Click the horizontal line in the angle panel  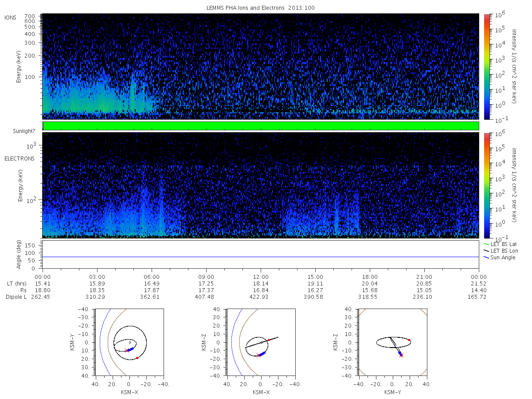coord(261,257)
